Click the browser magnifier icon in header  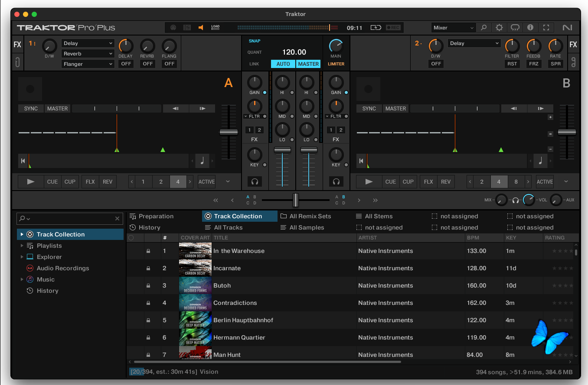tap(483, 28)
